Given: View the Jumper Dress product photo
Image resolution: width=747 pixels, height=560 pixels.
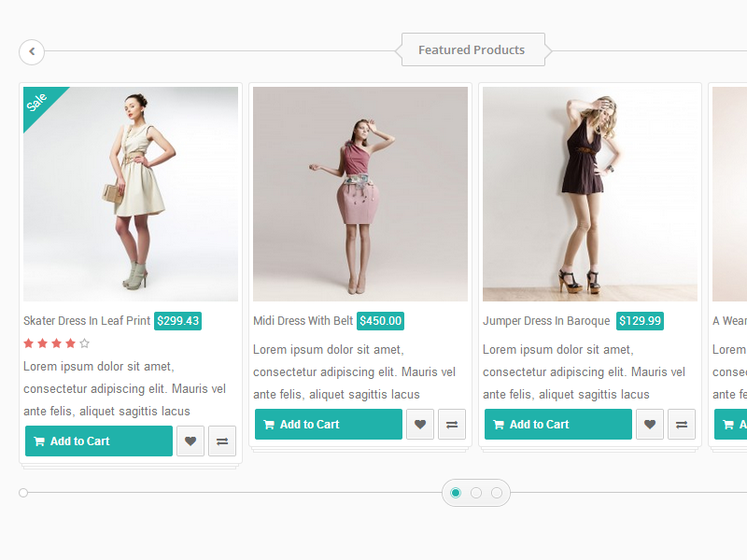Looking at the screenshot, I should point(590,194).
